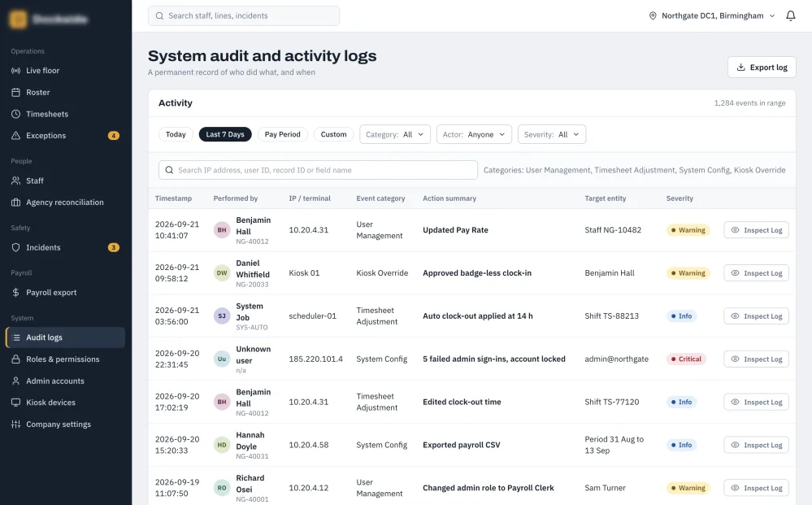Screen dimensions: 812x505
Task: Click the Action summary column header
Action: click(449, 198)
